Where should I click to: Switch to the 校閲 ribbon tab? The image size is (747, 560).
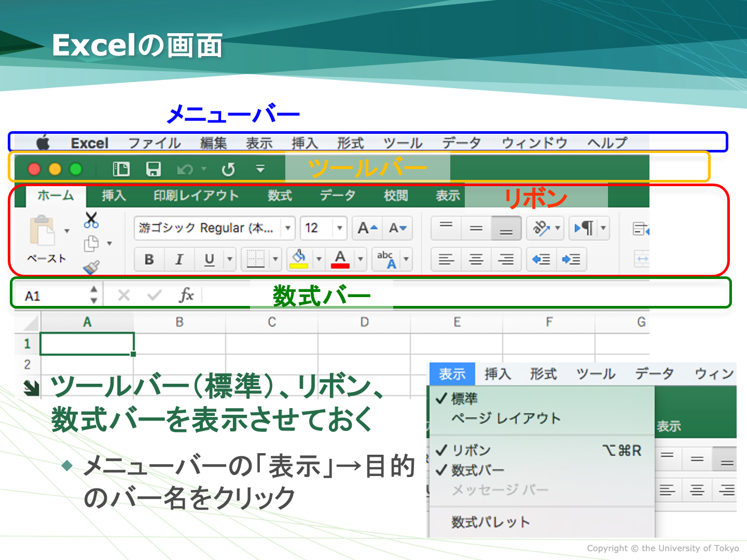[x=396, y=195]
